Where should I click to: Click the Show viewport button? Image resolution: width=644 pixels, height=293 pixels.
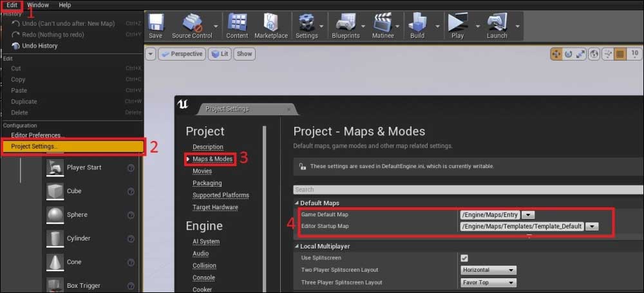coord(244,54)
